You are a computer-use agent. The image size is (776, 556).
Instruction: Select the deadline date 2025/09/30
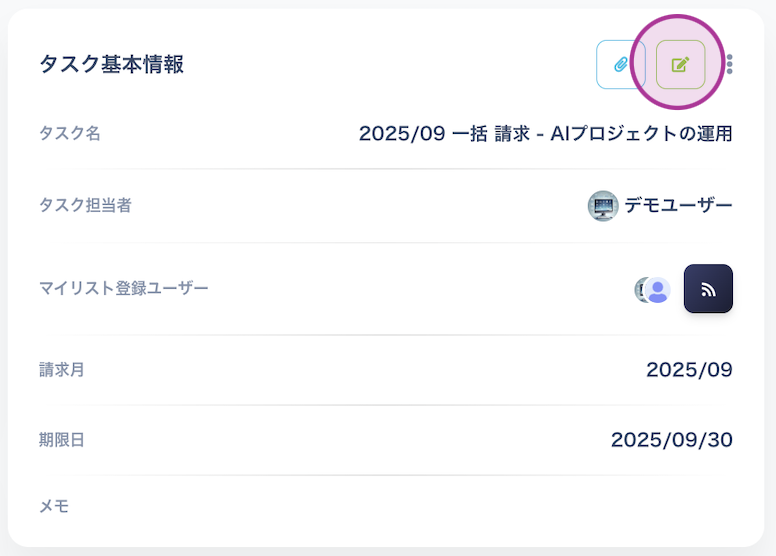click(671, 440)
